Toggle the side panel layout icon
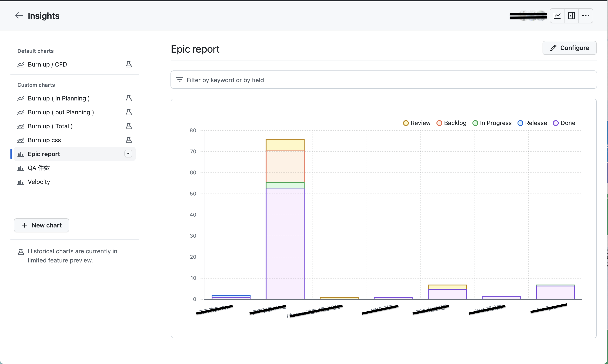The image size is (608, 364). [x=571, y=16]
